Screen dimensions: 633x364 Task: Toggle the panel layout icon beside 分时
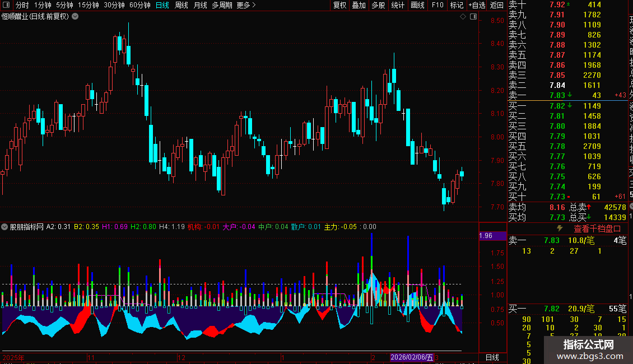pyautogui.click(x=6, y=5)
